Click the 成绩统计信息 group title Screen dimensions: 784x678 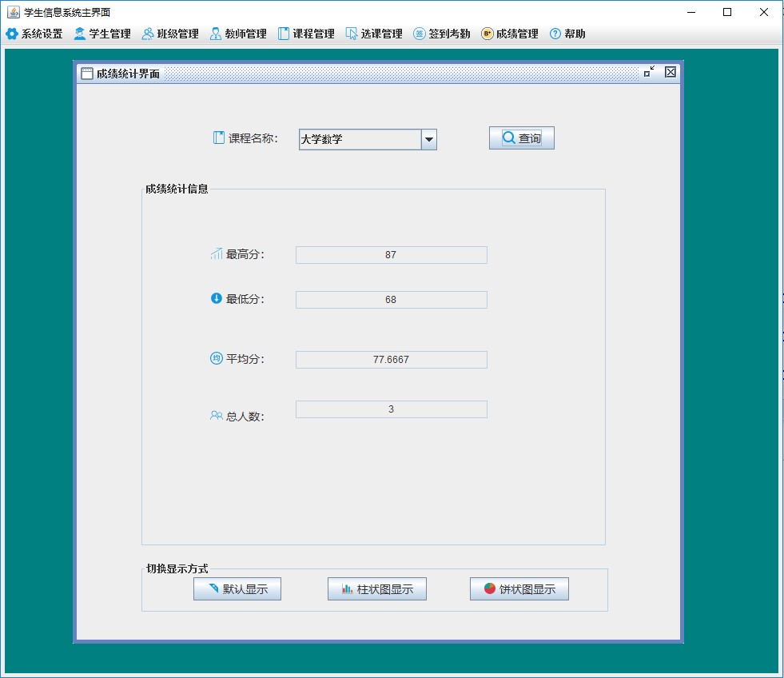click(x=177, y=189)
